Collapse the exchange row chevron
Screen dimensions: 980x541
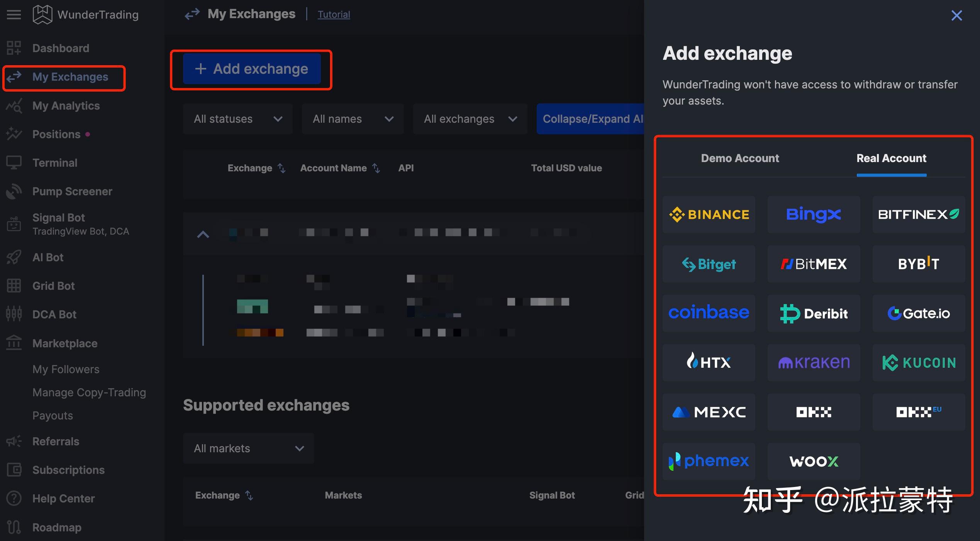[203, 234]
